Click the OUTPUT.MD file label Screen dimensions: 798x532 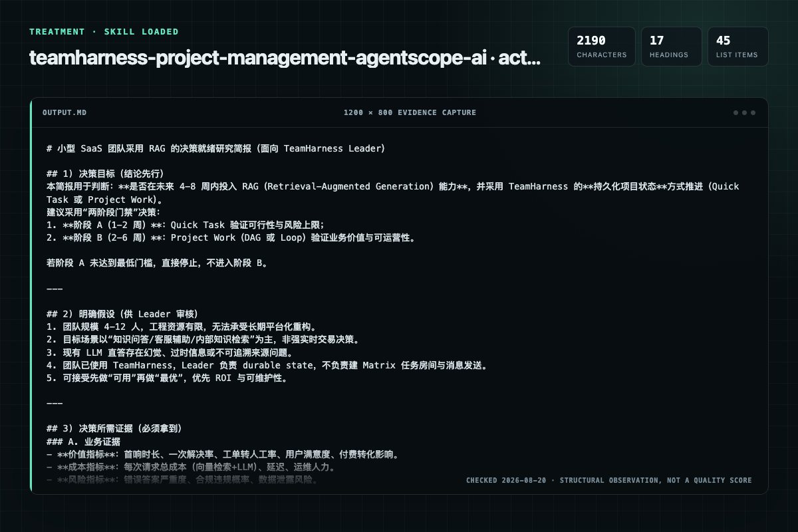(64, 112)
